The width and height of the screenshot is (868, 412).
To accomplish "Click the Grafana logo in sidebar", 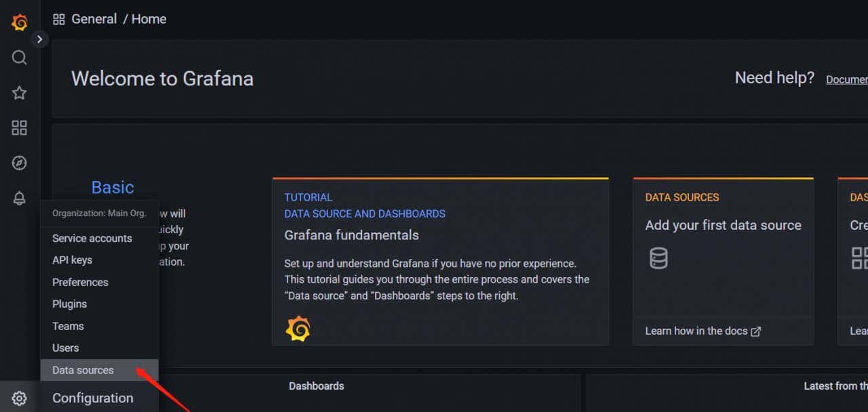I will coord(20,22).
